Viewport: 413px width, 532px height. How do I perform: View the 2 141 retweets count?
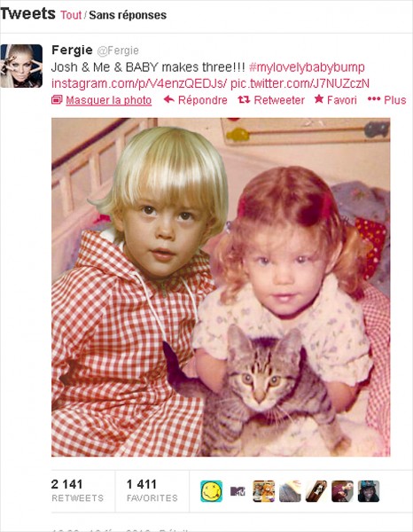(x=78, y=490)
